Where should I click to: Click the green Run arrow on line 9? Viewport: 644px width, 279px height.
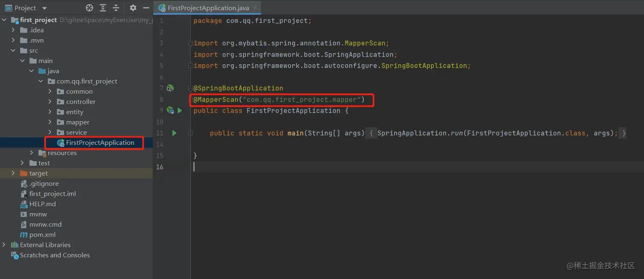[x=180, y=110]
